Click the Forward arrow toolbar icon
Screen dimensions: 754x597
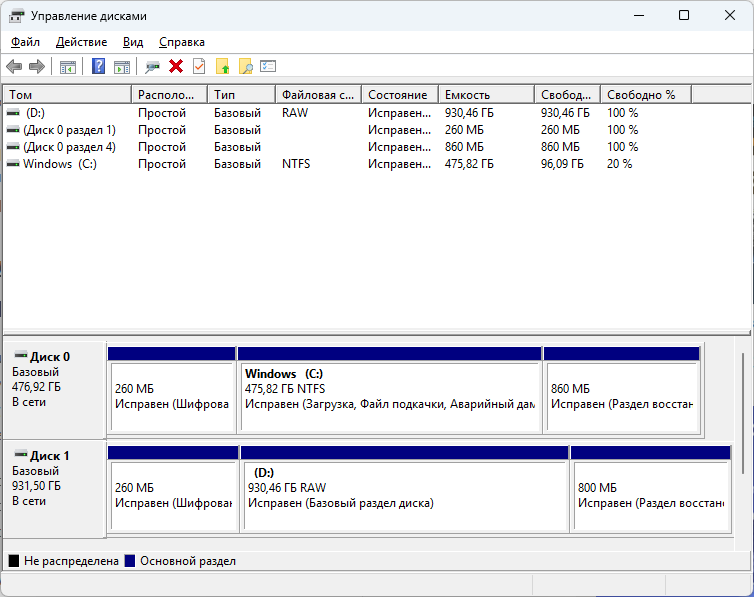coord(37,66)
